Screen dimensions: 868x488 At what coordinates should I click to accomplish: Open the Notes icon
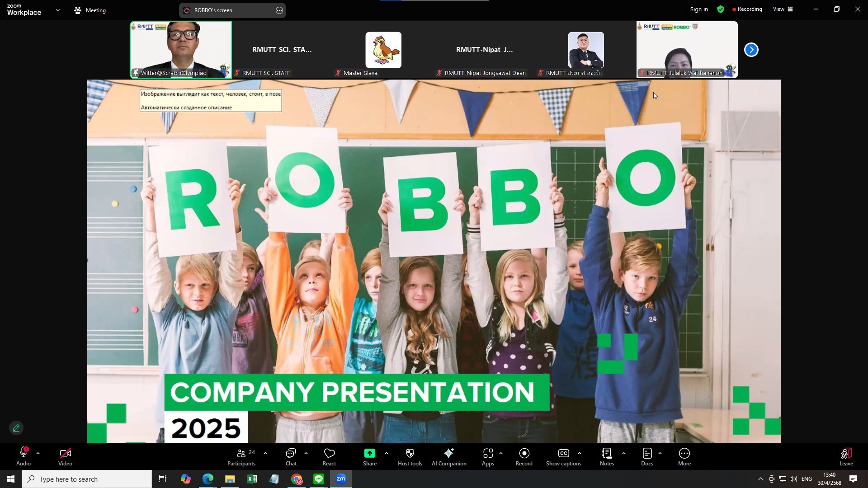pyautogui.click(x=607, y=454)
